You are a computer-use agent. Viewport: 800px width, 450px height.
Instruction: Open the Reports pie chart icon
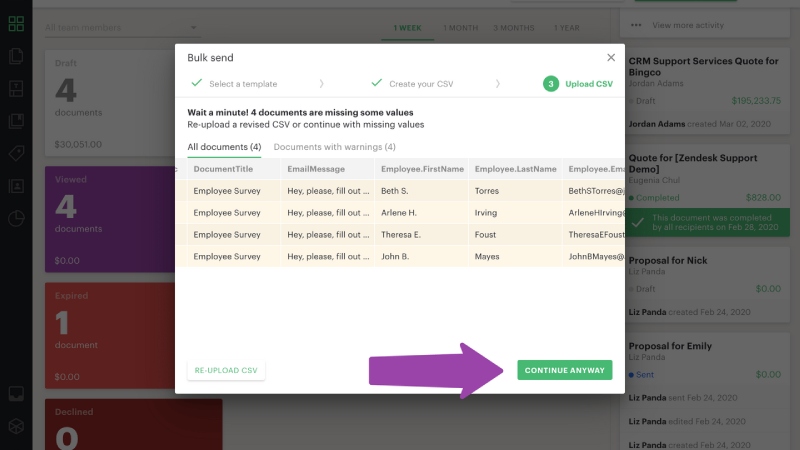point(16,218)
